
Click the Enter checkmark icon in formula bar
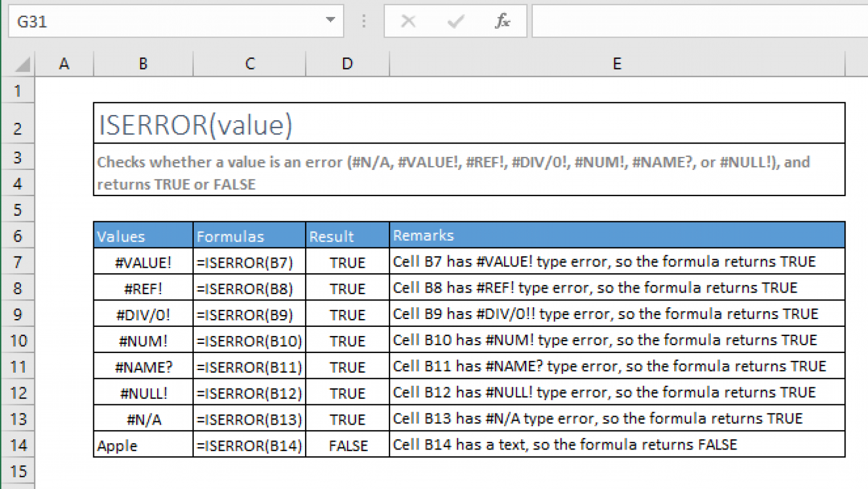pos(455,21)
